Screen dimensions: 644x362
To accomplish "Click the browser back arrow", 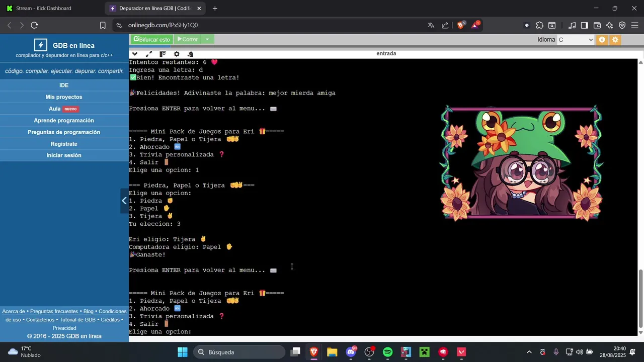I will [9, 25].
